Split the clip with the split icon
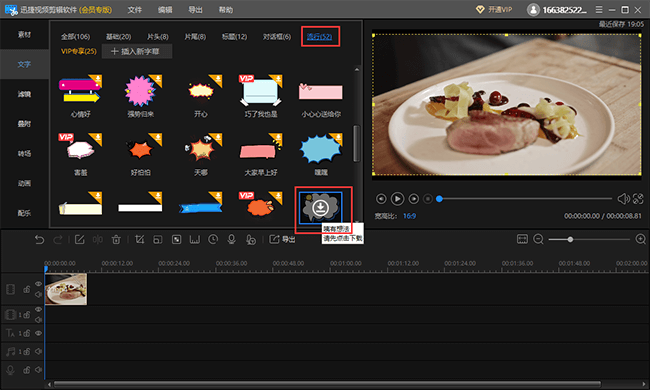This screenshot has width=650, height=390. coord(98,240)
